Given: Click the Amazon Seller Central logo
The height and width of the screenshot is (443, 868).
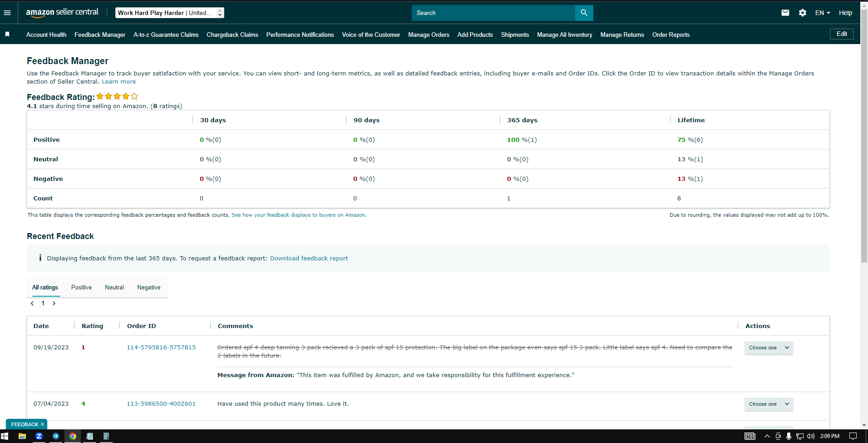Looking at the screenshot, I should tap(62, 13).
